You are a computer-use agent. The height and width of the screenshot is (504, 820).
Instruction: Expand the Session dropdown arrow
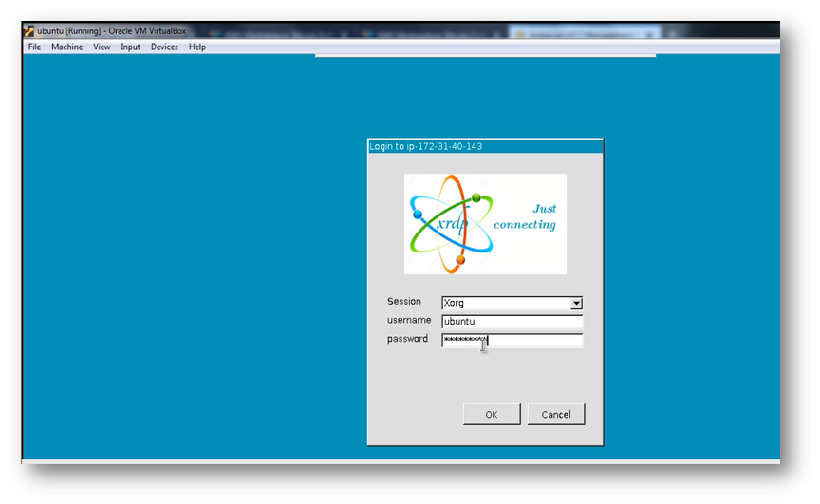pyautogui.click(x=576, y=303)
